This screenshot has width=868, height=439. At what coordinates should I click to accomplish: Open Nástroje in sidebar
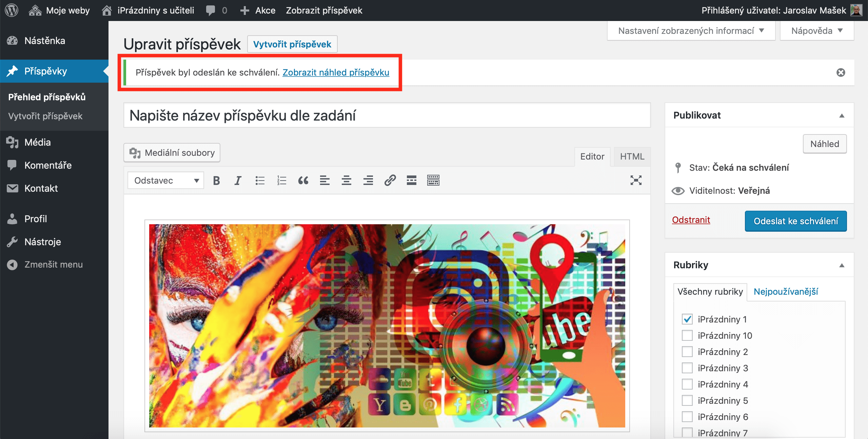coord(54,242)
